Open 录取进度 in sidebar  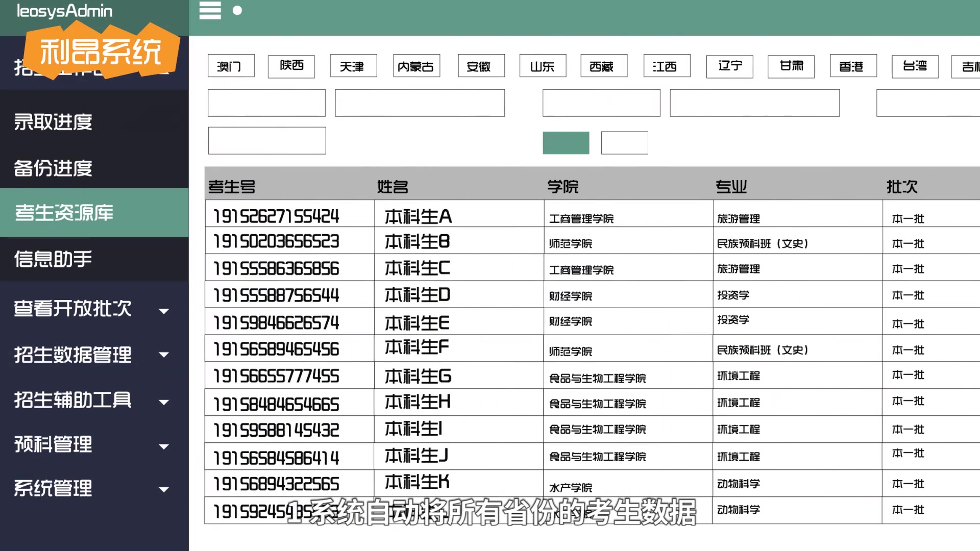pyautogui.click(x=54, y=122)
